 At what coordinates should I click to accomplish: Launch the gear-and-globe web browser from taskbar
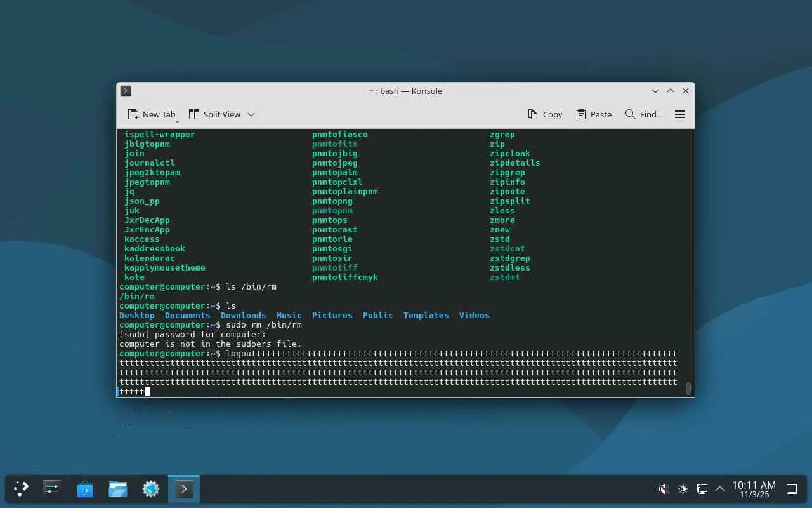(151, 488)
